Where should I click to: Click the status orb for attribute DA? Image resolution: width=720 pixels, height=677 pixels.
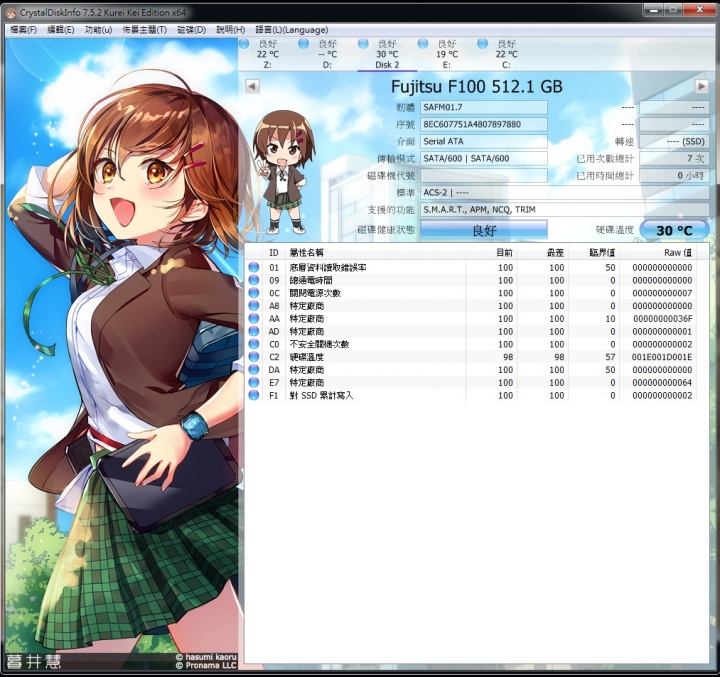[253, 370]
